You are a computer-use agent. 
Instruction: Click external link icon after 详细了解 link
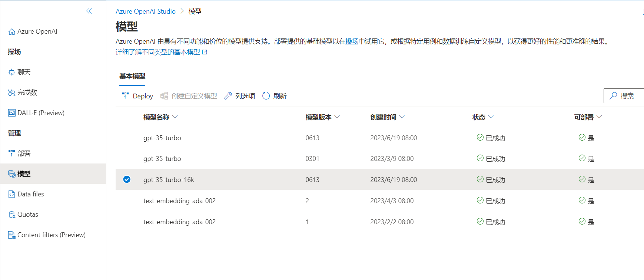tap(205, 52)
